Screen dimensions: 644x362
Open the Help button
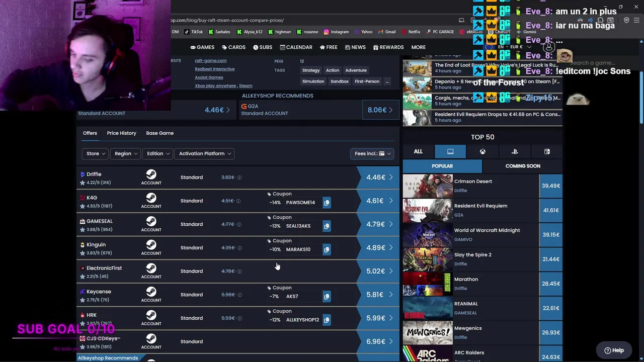click(614, 350)
